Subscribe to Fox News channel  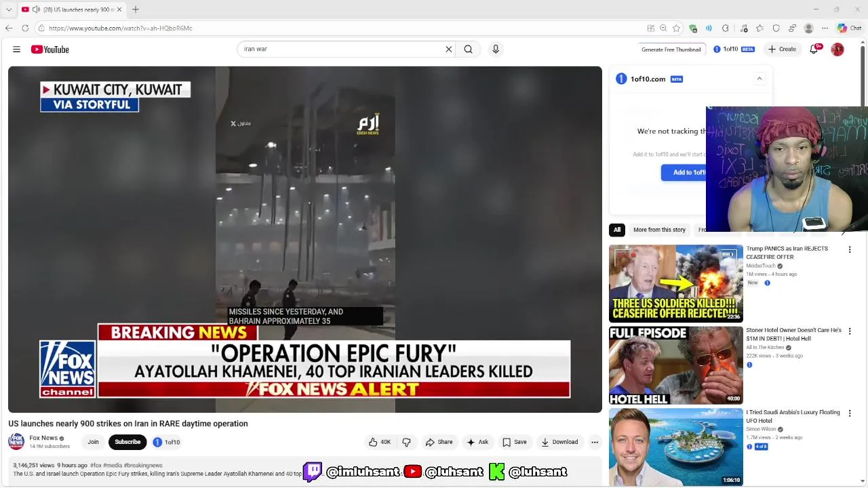(127, 442)
